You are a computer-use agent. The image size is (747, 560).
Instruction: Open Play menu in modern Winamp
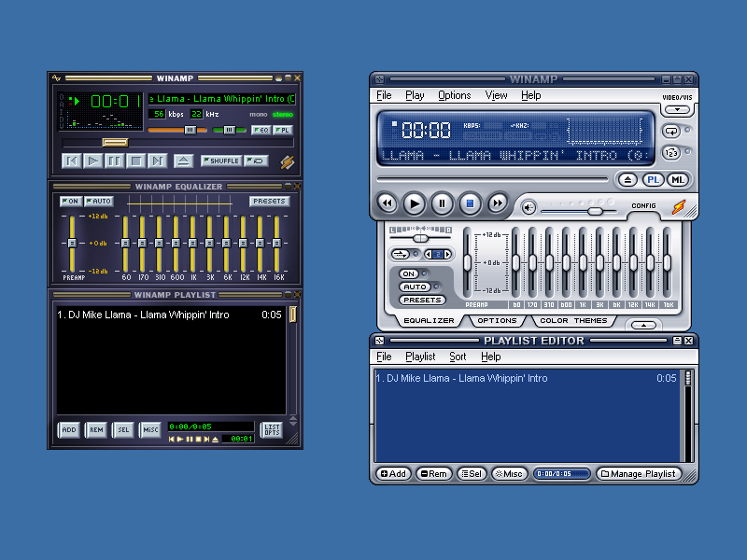tap(415, 95)
